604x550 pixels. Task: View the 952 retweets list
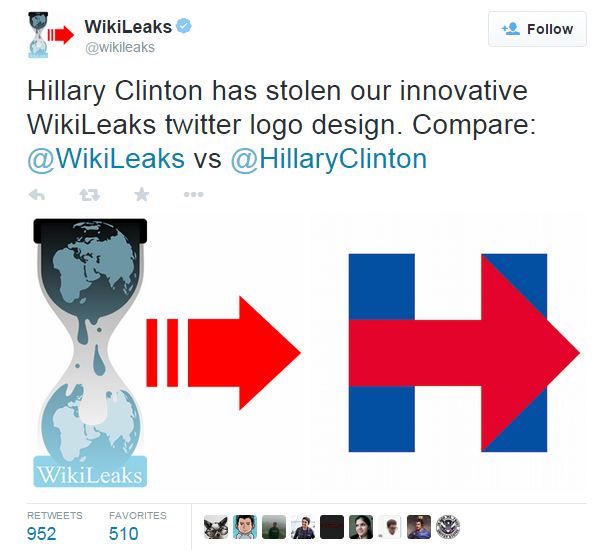(55, 526)
